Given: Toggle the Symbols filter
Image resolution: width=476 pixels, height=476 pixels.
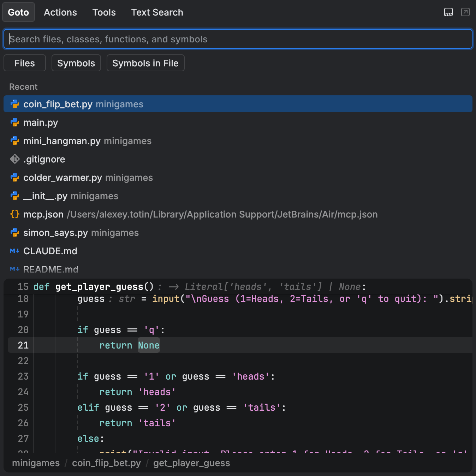Looking at the screenshot, I should tap(76, 63).
